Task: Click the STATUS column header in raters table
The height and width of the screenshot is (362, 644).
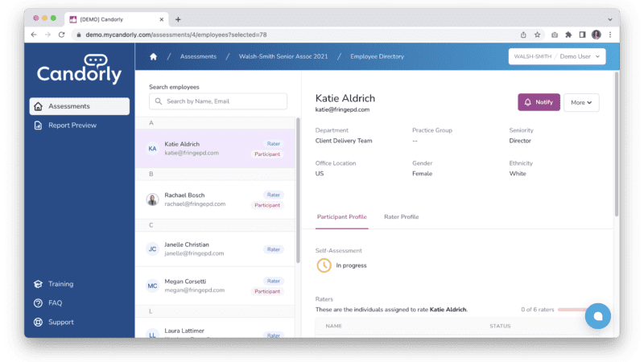Action: point(500,326)
